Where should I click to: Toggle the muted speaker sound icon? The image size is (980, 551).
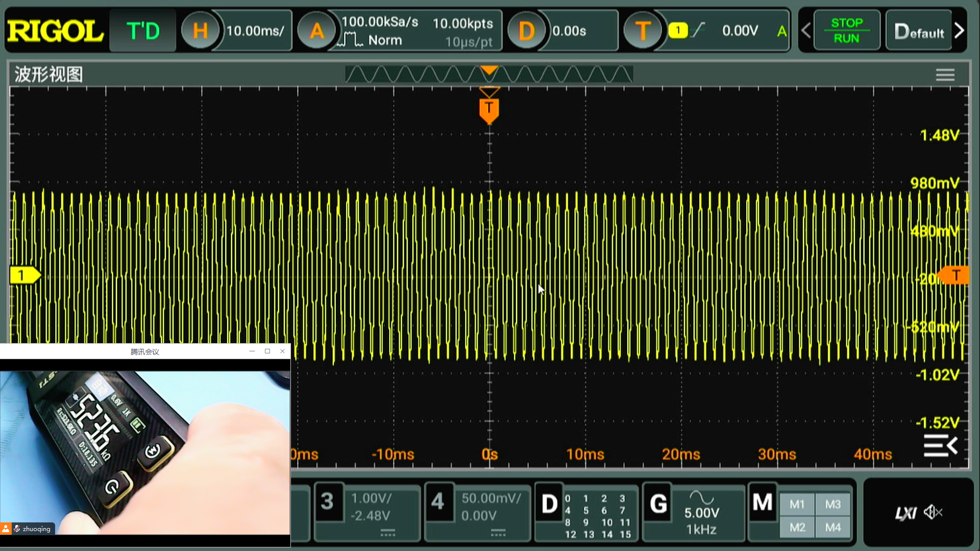tap(933, 512)
